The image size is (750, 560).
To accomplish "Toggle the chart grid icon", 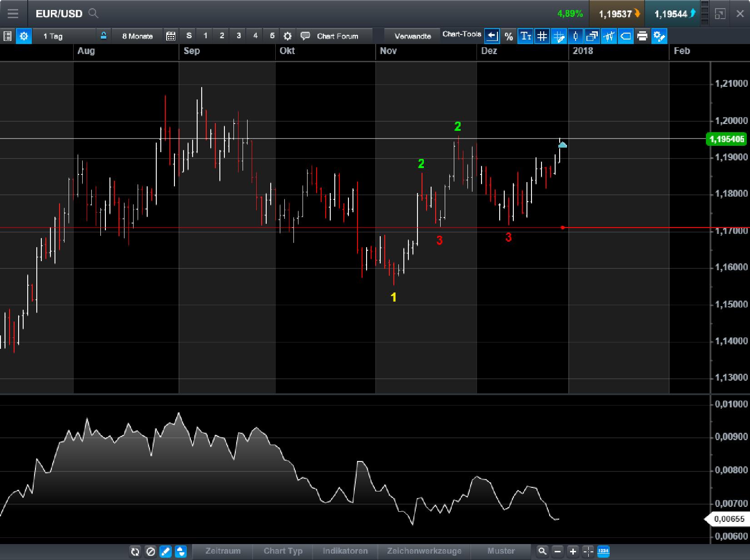I will coord(542,36).
